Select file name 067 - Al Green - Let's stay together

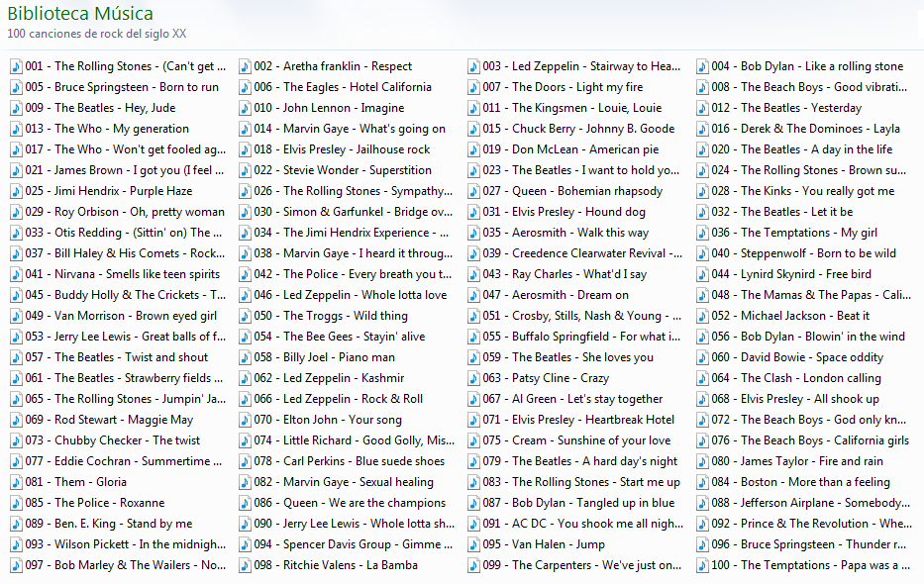[x=572, y=399]
